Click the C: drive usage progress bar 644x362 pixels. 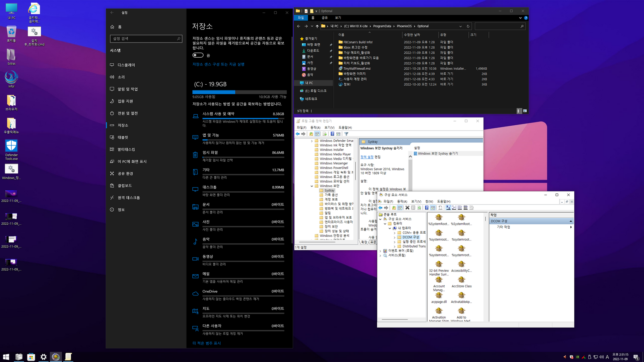pos(240,92)
